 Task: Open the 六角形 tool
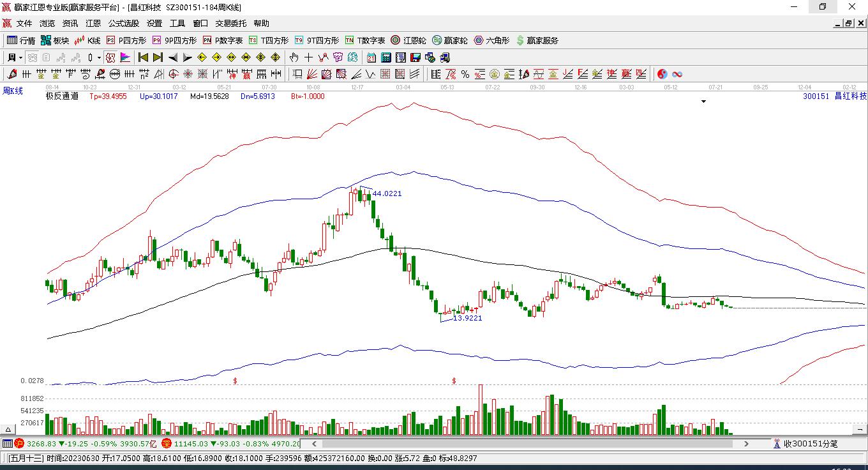pos(491,40)
